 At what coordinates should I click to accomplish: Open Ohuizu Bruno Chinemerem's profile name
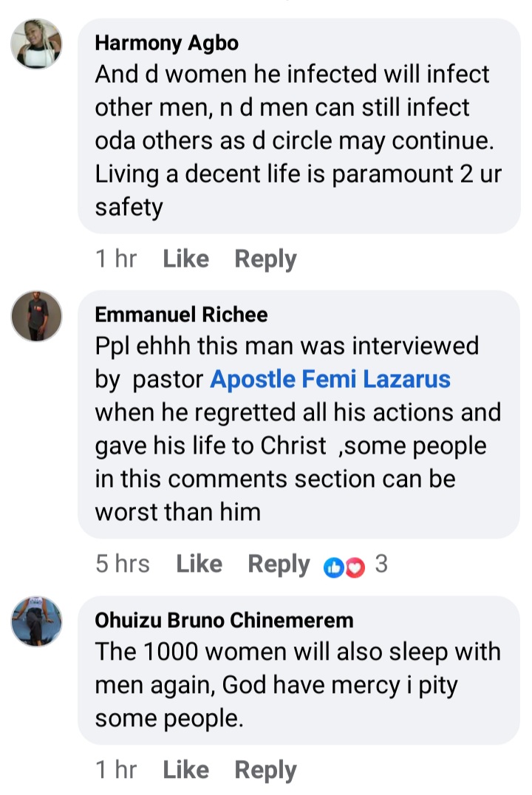(x=224, y=621)
